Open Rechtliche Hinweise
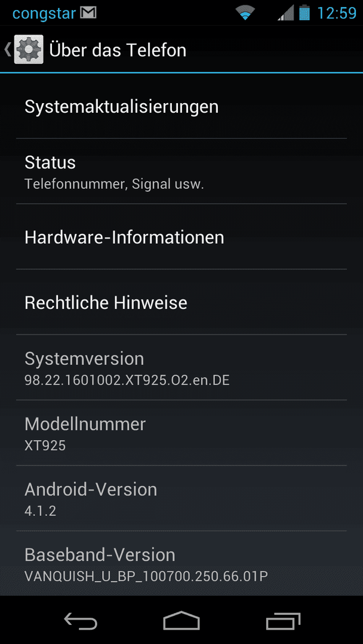Screen dimensions: 363x644 pos(181,302)
